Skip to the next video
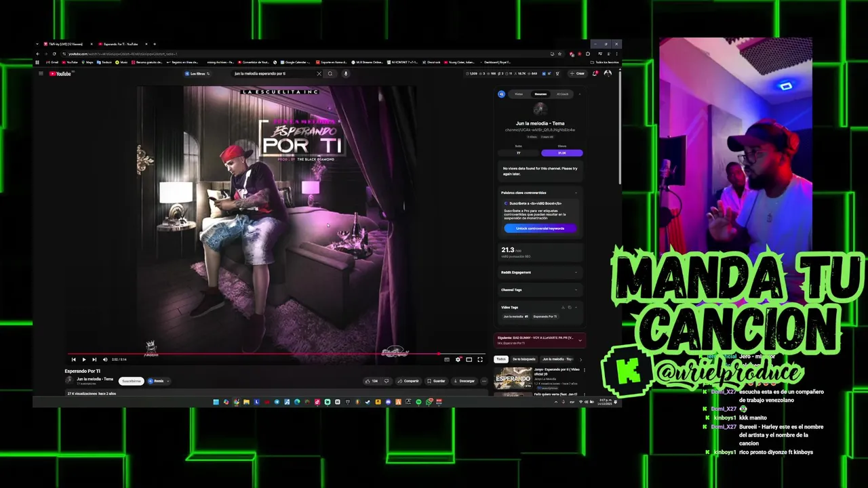Screen dimensions: 868x488 [94, 359]
